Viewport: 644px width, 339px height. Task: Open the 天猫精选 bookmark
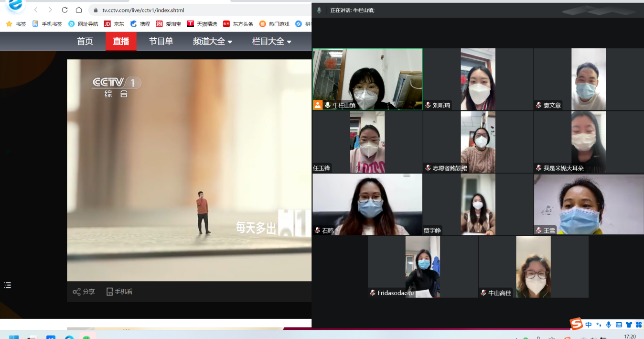point(202,24)
